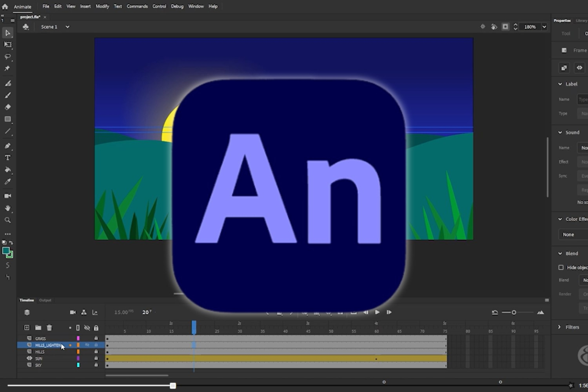Unlock the SUN layer
This screenshot has width=588, height=392.
pos(96,358)
